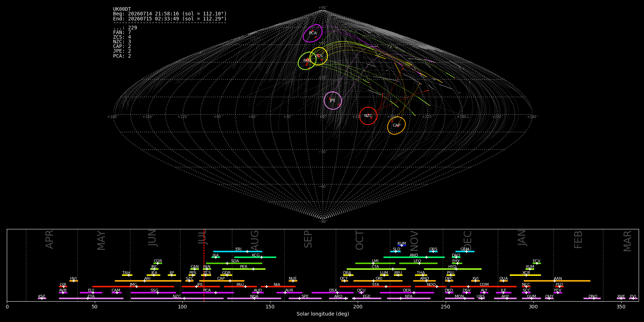The width and height of the screenshot is (644, 322).
Task: Select the ZCS yellow radiant circle
Action: tap(318, 56)
